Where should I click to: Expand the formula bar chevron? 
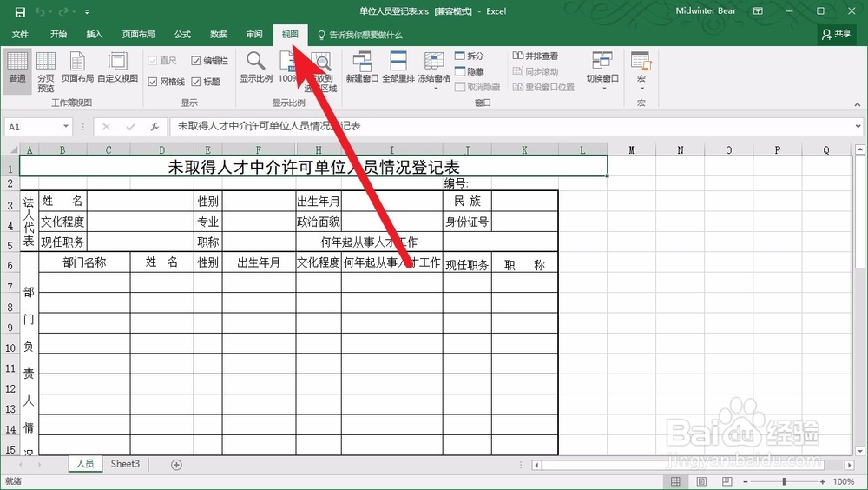pos(858,126)
